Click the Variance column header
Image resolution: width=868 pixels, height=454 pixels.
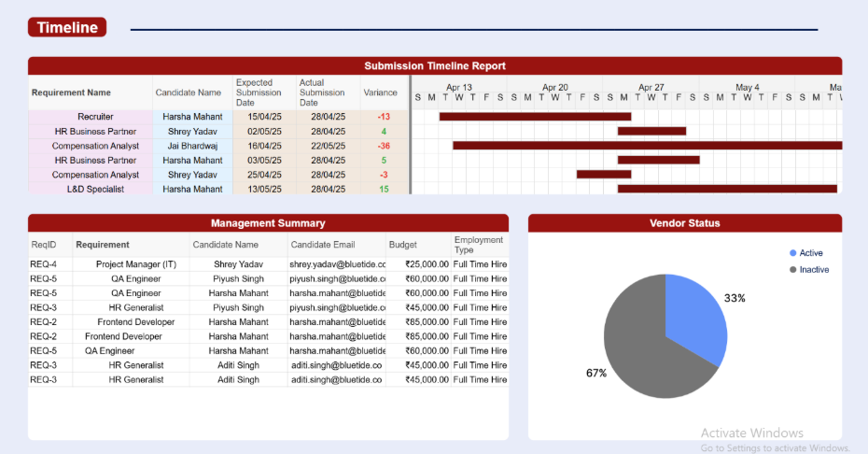380,92
